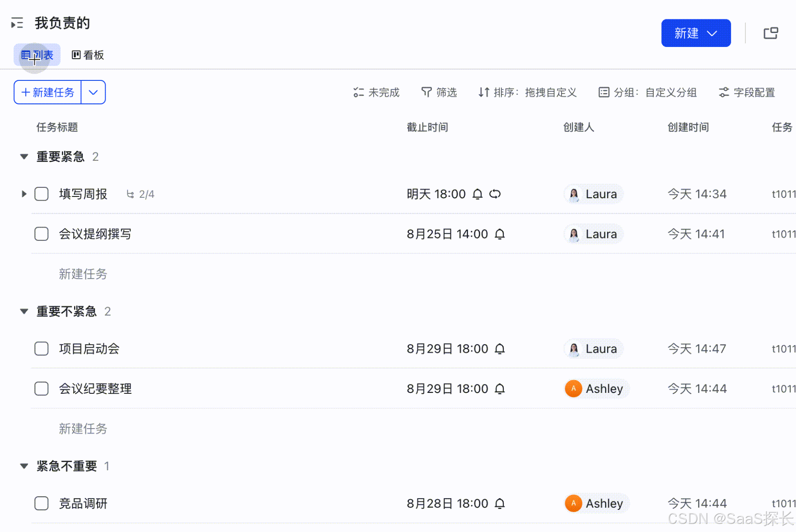This screenshot has width=796, height=532.
Task: Open subtask count 2/4 of 填写周报
Action: tap(140, 194)
